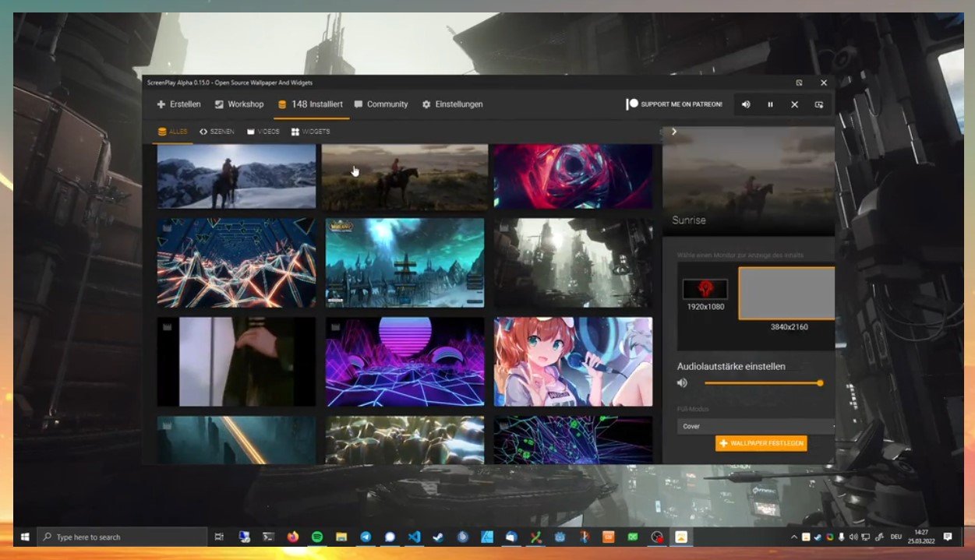Open the Fill mode 'Cover' dropdown

pyautogui.click(x=754, y=427)
